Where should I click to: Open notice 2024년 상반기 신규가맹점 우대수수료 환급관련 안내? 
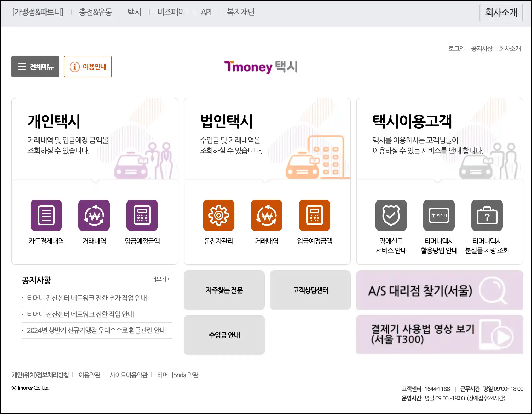[96, 330]
